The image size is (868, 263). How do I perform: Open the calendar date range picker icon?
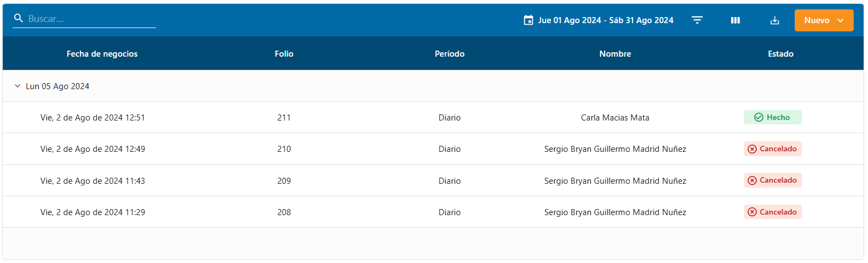tap(528, 20)
